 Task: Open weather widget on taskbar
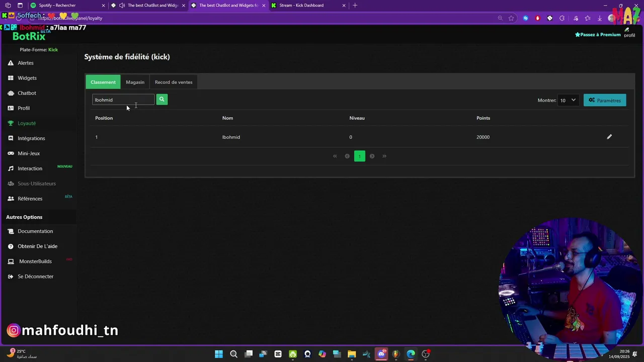click(21, 354)
